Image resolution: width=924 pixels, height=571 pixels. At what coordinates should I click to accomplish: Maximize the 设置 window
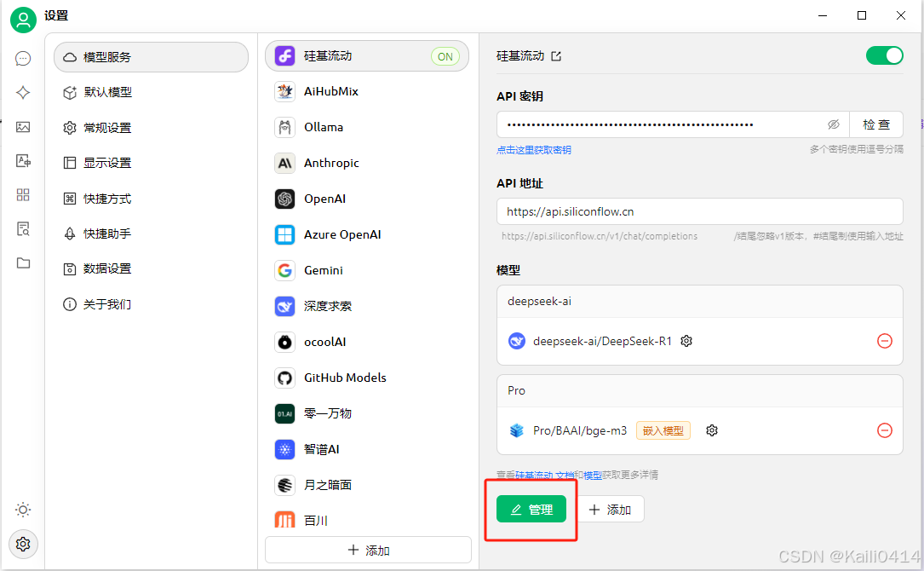pyautogui.click(x=862, y=15)
